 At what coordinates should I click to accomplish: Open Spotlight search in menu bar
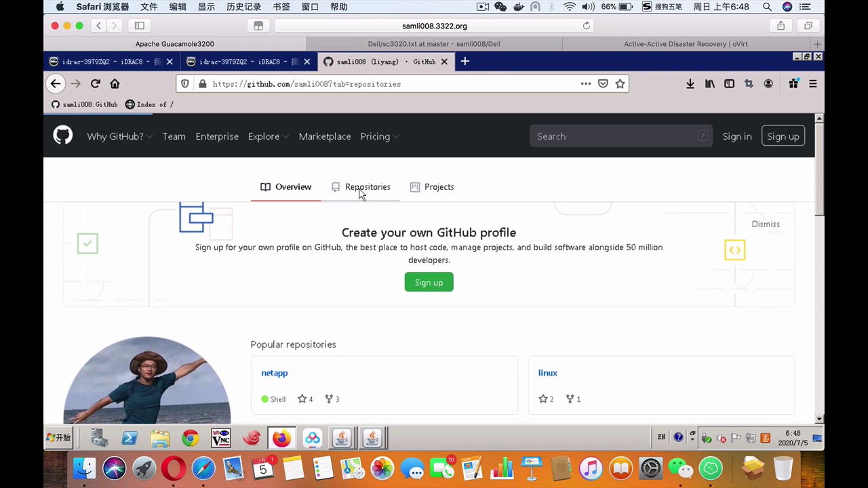767,7
